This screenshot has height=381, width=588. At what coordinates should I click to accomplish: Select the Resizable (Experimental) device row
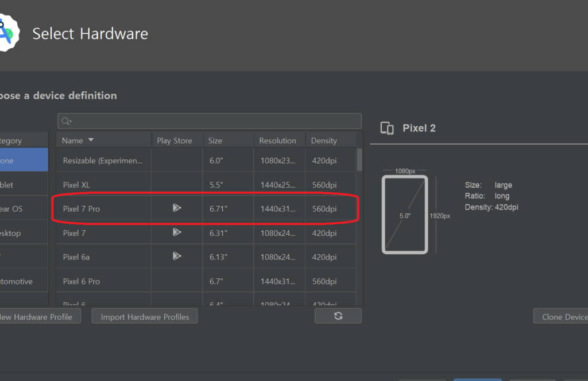206,160
